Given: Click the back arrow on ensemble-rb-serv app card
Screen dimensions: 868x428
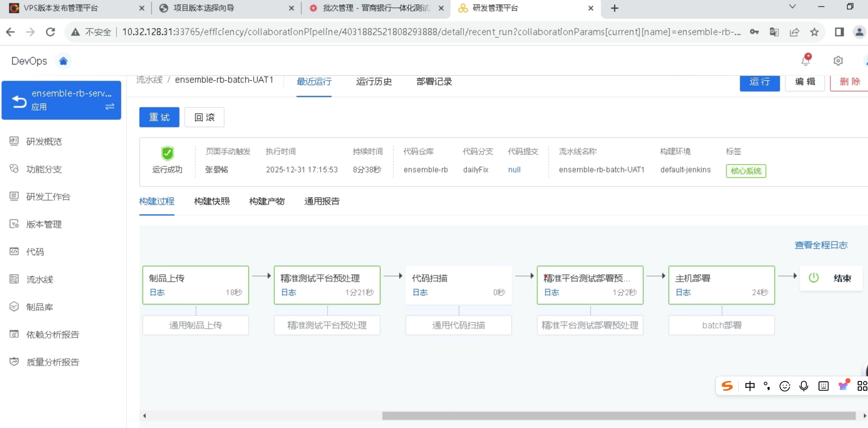Looking at the screenshot, I should click(x=19, y=101).
